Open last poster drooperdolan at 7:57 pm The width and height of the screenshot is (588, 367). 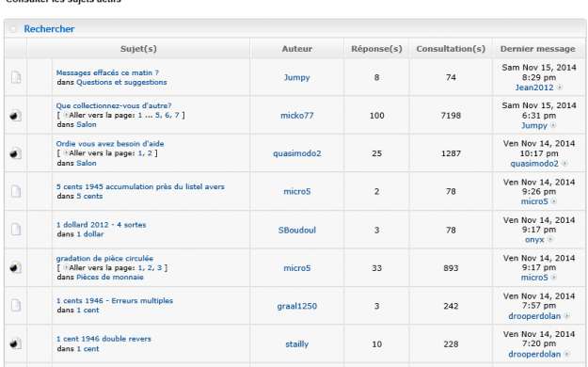pyautogui.click(x=534, y=316)
